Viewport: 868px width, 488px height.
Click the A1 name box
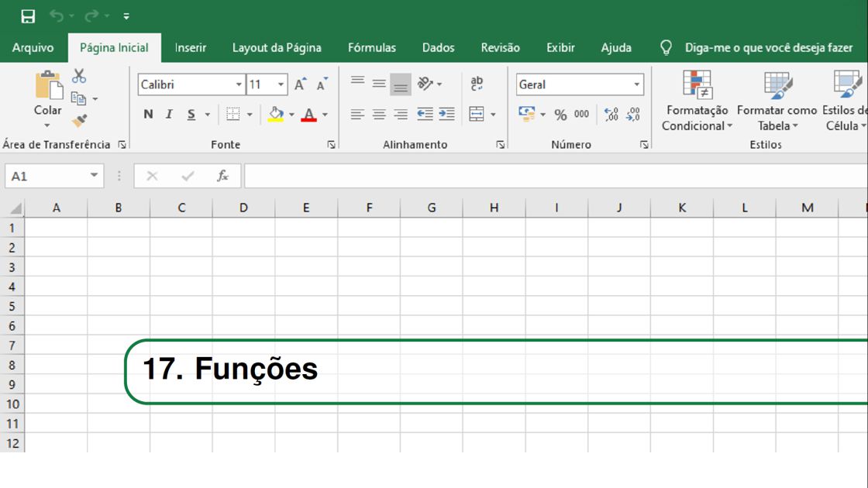pos(54,177)
